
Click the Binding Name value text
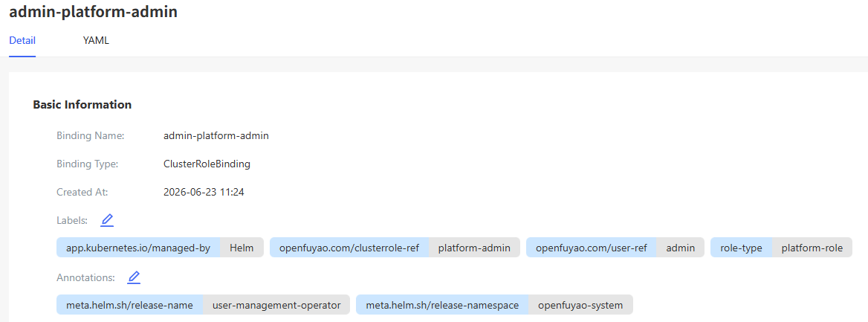(216, 135)
